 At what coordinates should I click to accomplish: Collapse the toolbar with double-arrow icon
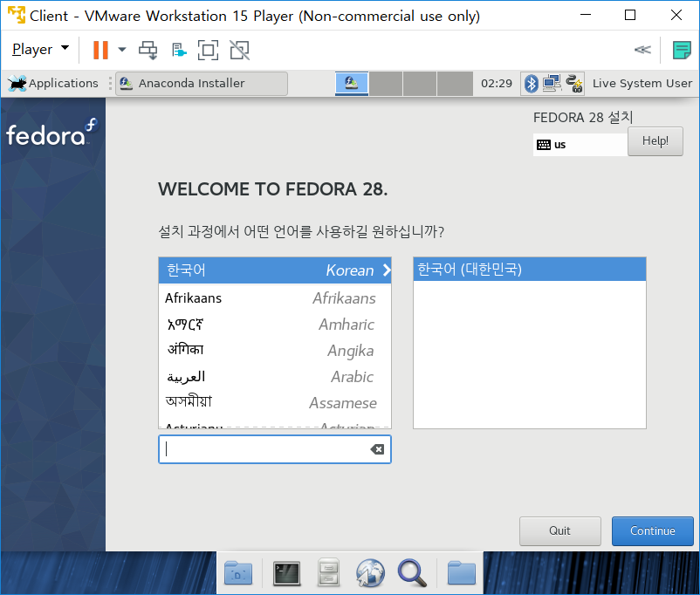click(642, 50)
